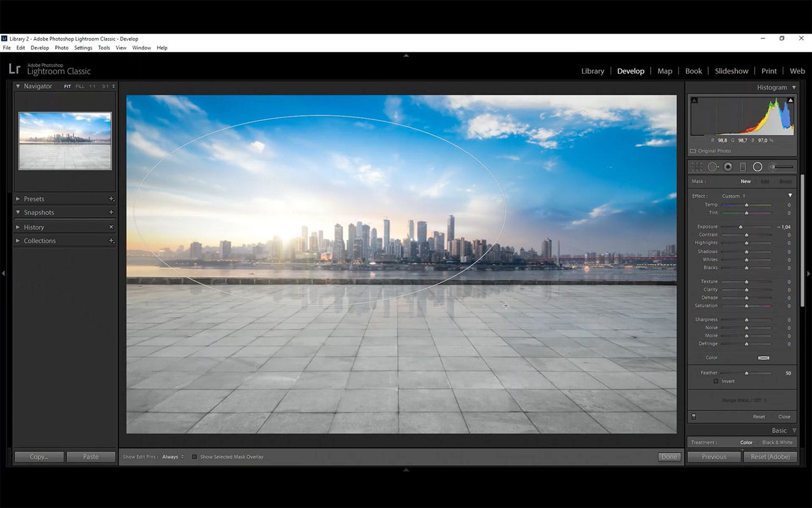The image size is (812, 508).
Task: Open the Show Edit Pins Always dropdown
Action: click(x=173, y=457)
